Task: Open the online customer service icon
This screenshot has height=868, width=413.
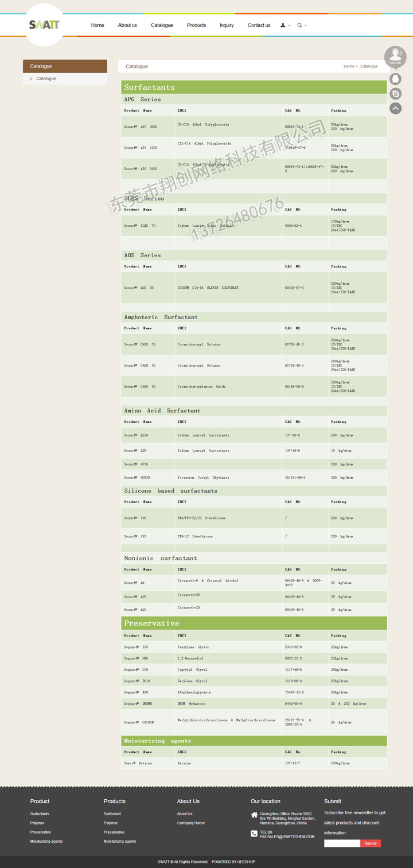Action: click(395, 57)
